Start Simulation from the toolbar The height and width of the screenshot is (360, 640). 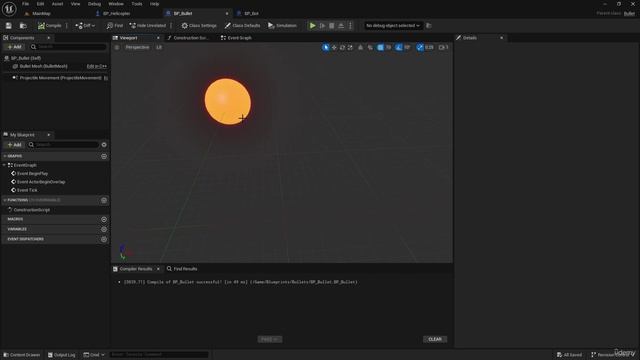[x=282, y=26]
